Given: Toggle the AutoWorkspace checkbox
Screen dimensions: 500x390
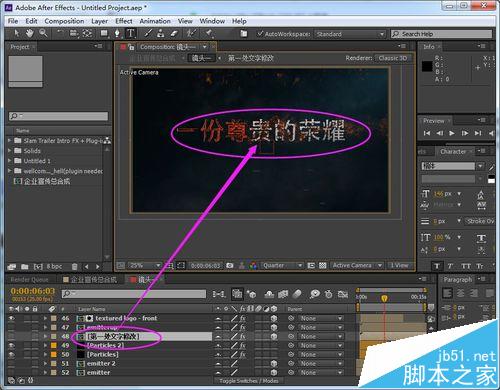Looking at the screenshot, I should tap(260, 34).
